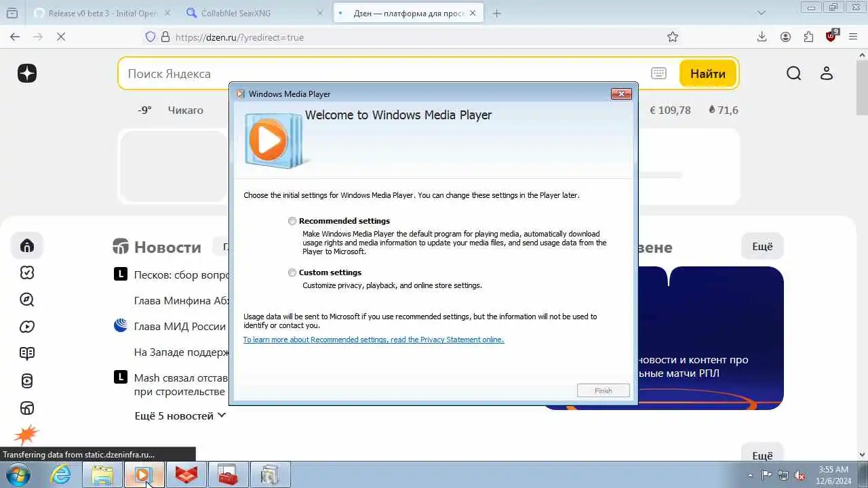
Task: Click the orange starburst sidebar icon
Action: (x=26, y=434)
